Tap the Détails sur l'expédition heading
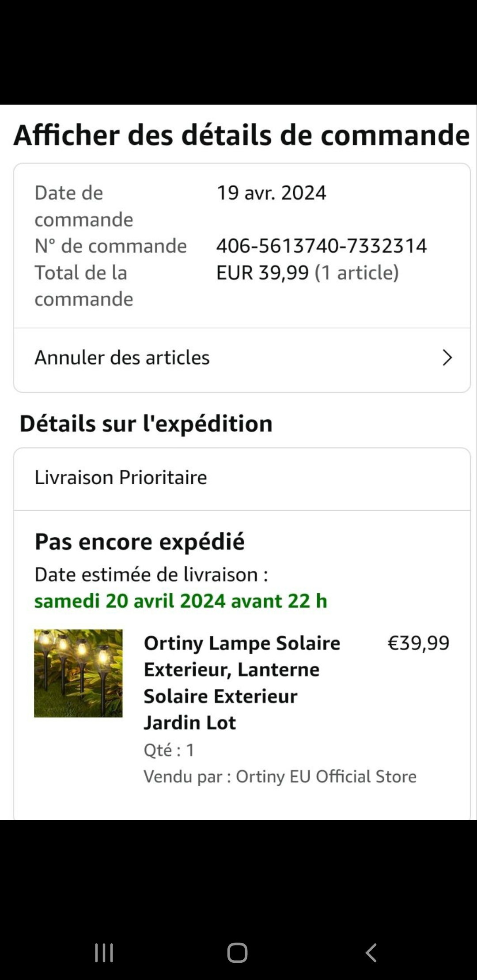This screenshot has width=477, height=980. click(x=146, y=424)
